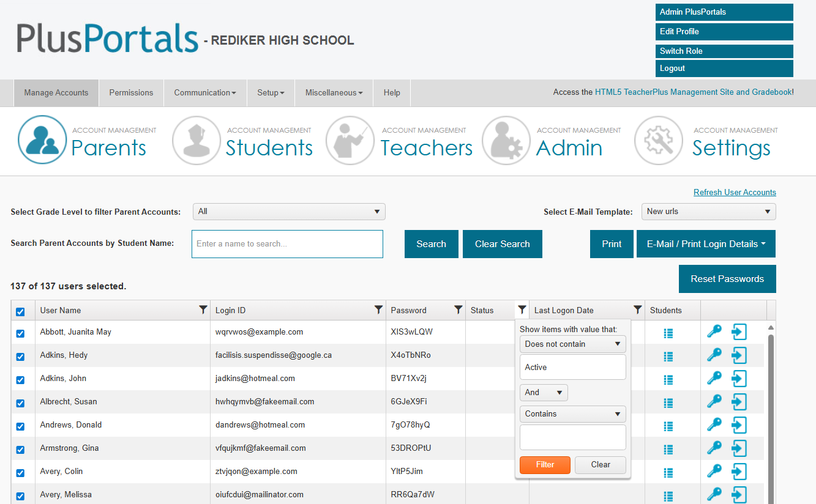This screenshot has height=504, width=816.
Task: Open HTML5 TeacherPlus Management Site link
Action: pos(693,92)
